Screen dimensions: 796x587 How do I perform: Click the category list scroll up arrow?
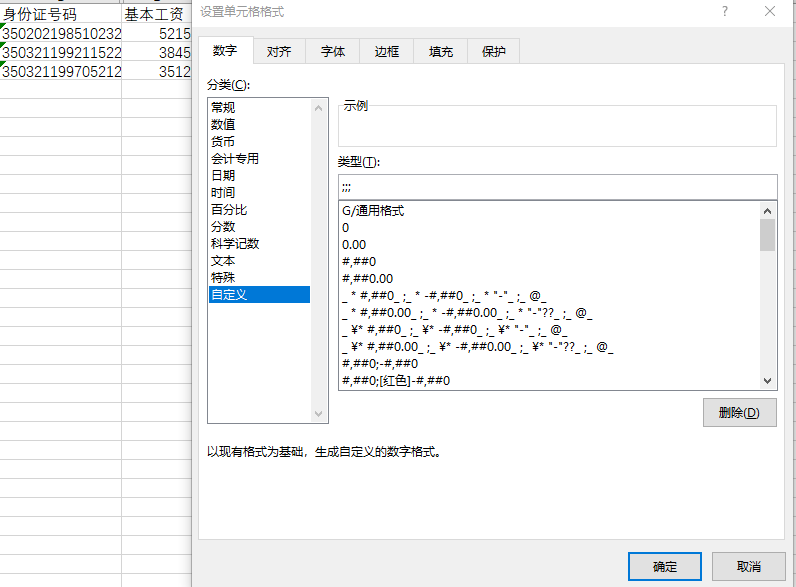(318, 108)
